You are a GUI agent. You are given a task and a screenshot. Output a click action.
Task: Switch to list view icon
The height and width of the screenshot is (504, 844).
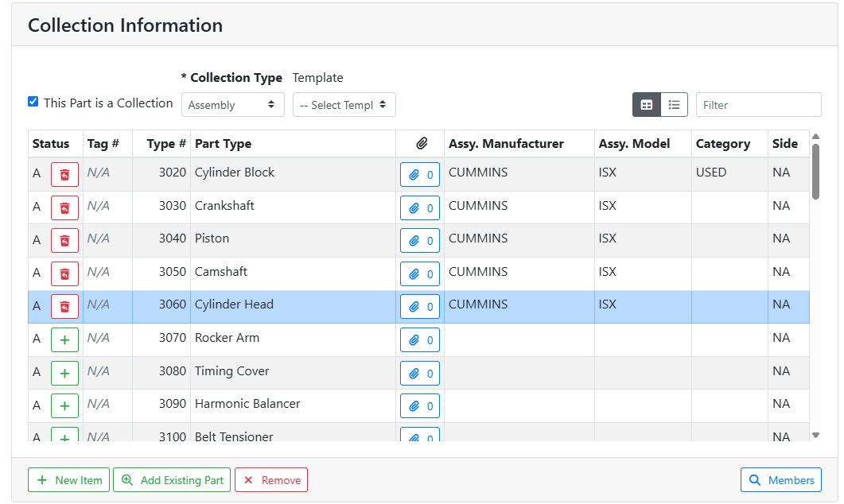tap(674, 105)
